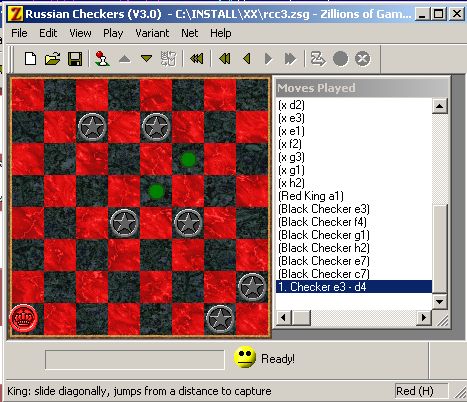Click the vertical scrollbar thumb

(439, 249)
